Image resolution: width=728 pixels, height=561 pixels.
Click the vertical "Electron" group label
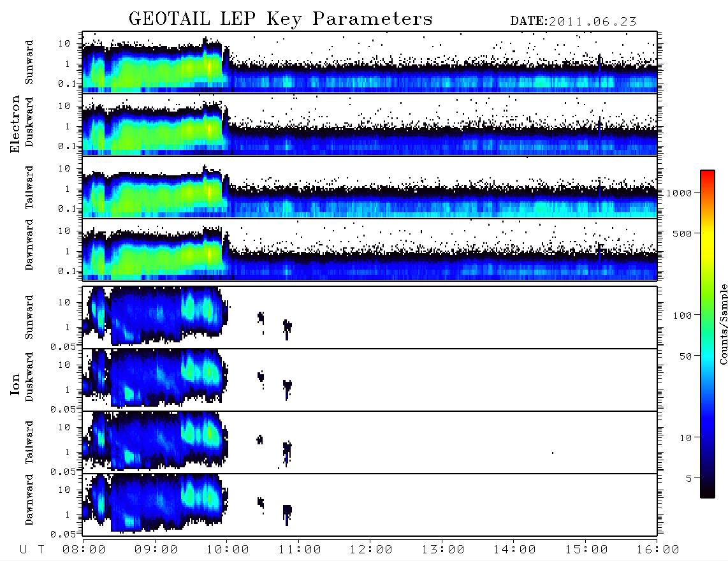point(15,124)
